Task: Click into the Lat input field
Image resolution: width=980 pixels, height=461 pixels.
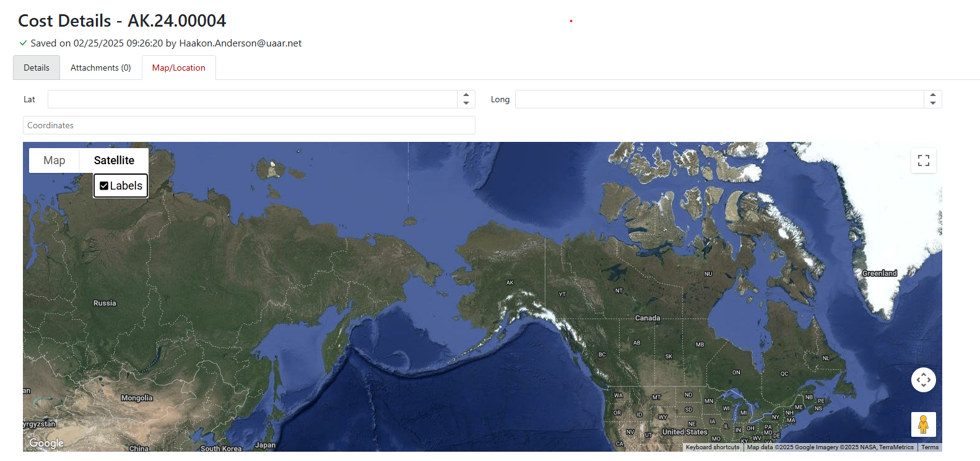Action: [252, 99]
